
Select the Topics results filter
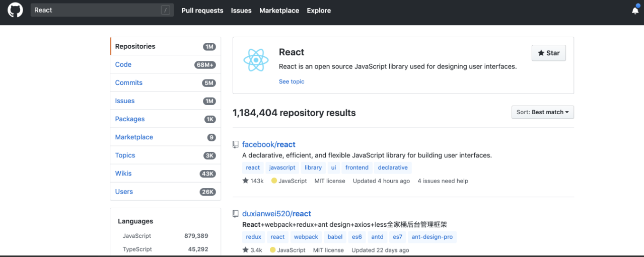tap(165, 155)
